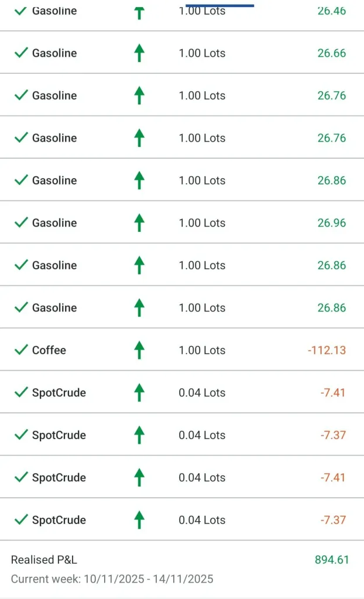Click the checkmark in the 26.66 Gasoline row
Viewport: 364px width, 599px height.
[x=21, y=53]
